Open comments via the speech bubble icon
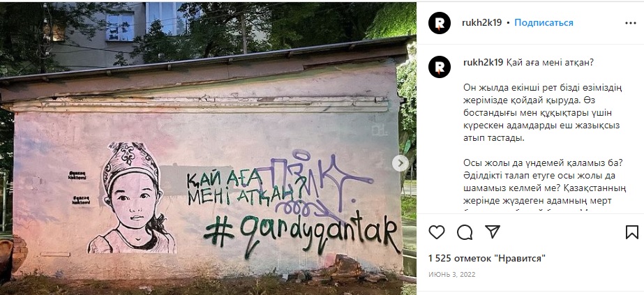The width and height of the screenshot is (644, 295). (465, 232)
